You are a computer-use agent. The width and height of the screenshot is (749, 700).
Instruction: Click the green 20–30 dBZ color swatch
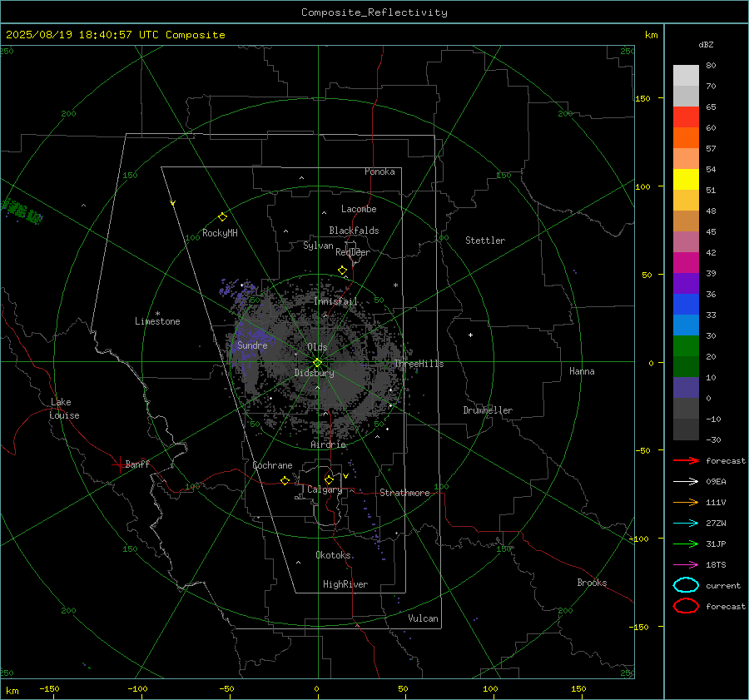pos(686,346)
